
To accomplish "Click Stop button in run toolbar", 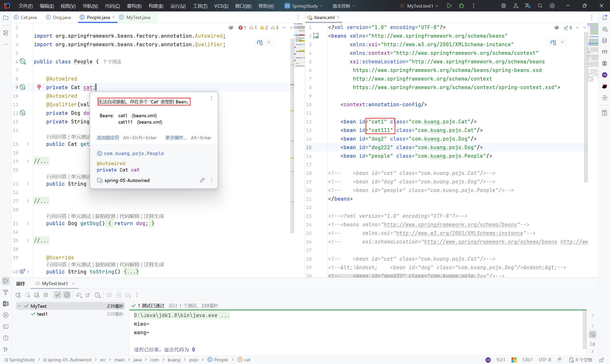I will tap(46, 295).
